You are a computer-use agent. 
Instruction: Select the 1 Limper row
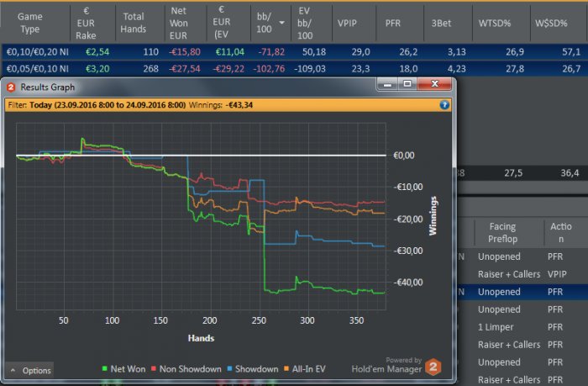pos(522,327)
